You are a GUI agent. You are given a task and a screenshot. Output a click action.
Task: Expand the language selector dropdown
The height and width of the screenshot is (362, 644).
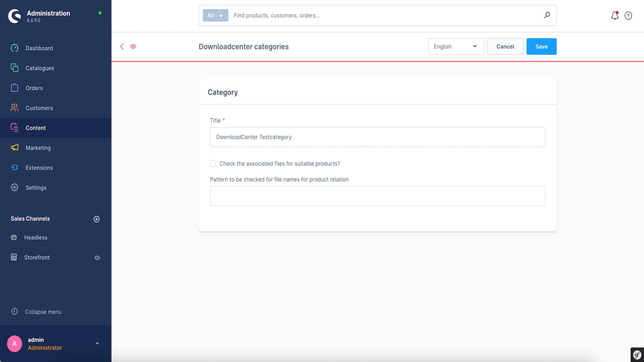[x=456, y=46]
